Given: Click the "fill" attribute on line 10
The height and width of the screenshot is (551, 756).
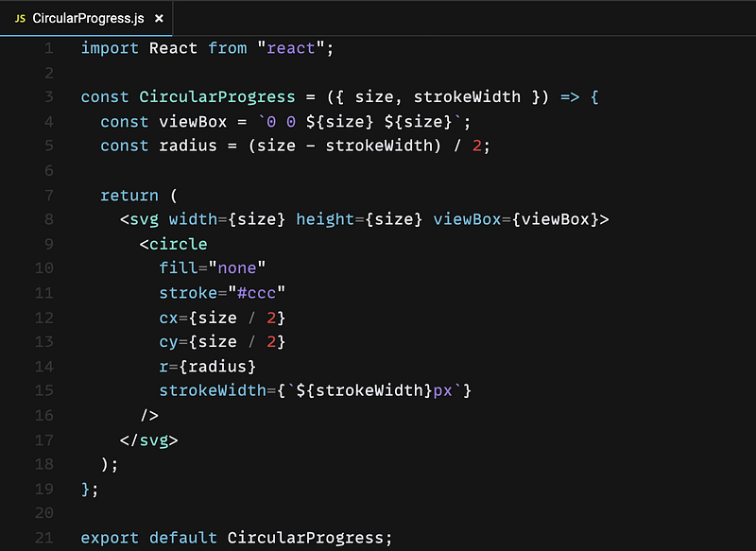Looking at the screenshot, I should [178, 267].
